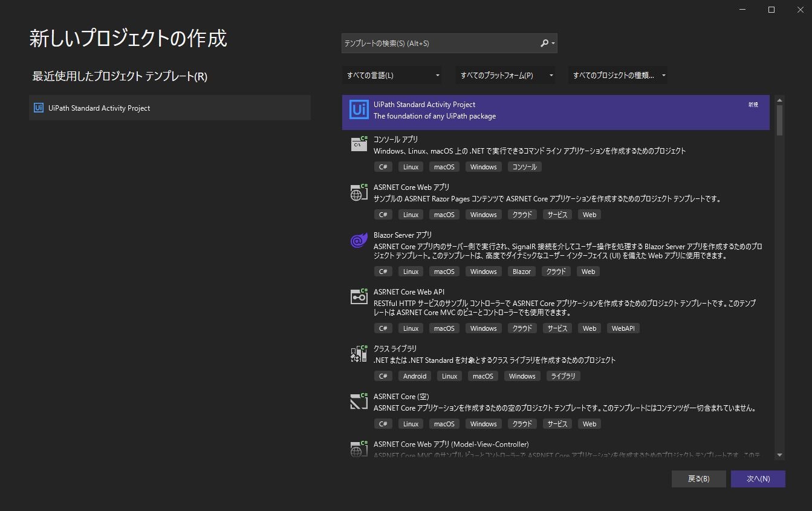Click the UiPath icon in recent templates
This screenshot has height=511, width=812.
[39, 108]
